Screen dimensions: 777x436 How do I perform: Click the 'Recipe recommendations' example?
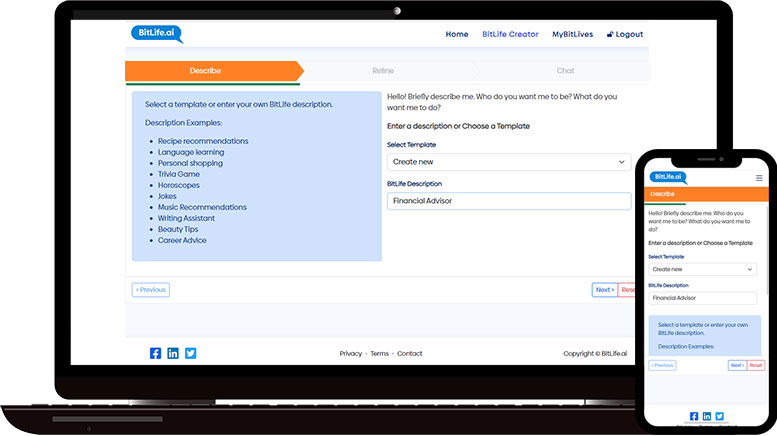203,141
